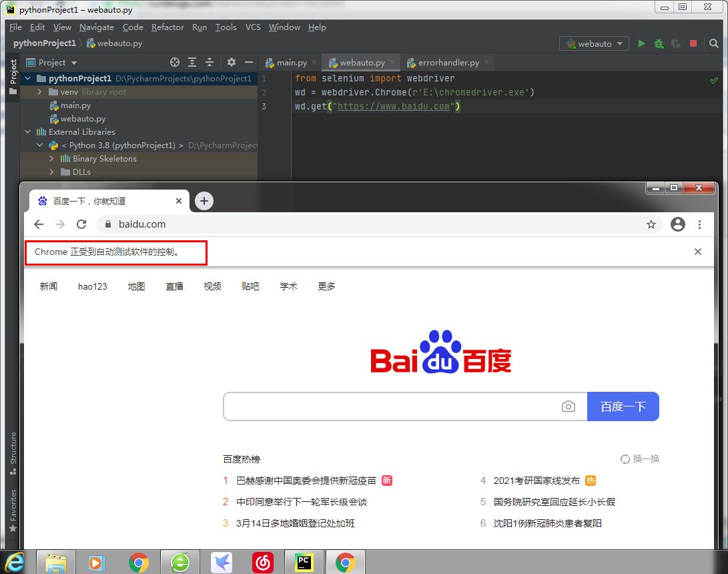728x574 pixels.
Task: Bookmark this page with the star icon
Action: pos(651,225)
